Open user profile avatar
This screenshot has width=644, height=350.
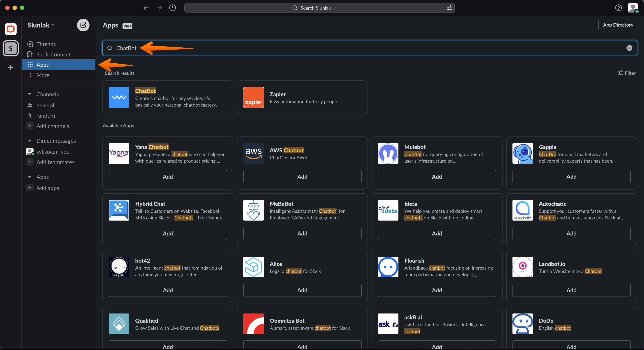tap(633, 8)
